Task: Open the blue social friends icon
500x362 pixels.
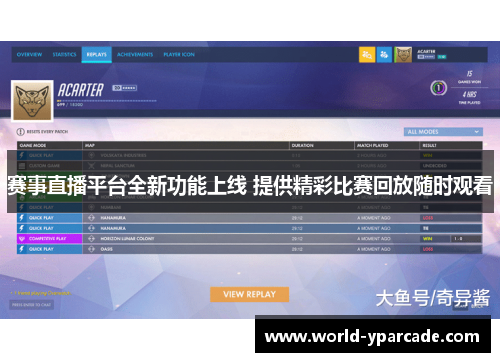Action: coord(384,55)
